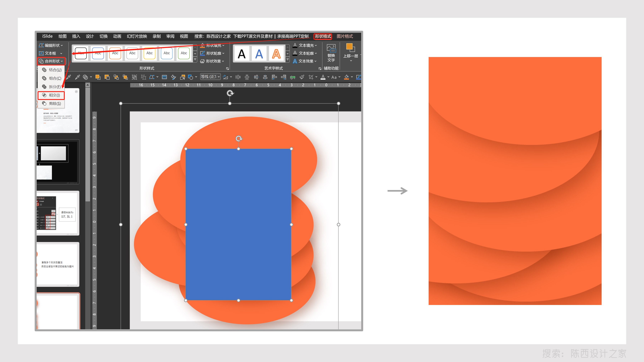Select the yellow-outlined Abc shape style
Image resolution: width=644 pixels, height=362 pixels.
pos(150,53)
